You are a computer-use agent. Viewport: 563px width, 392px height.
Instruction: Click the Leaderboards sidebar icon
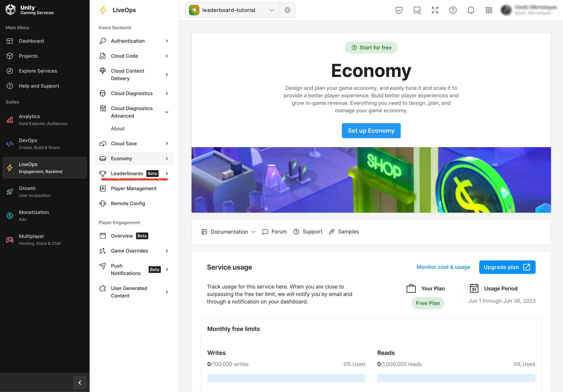103,173
